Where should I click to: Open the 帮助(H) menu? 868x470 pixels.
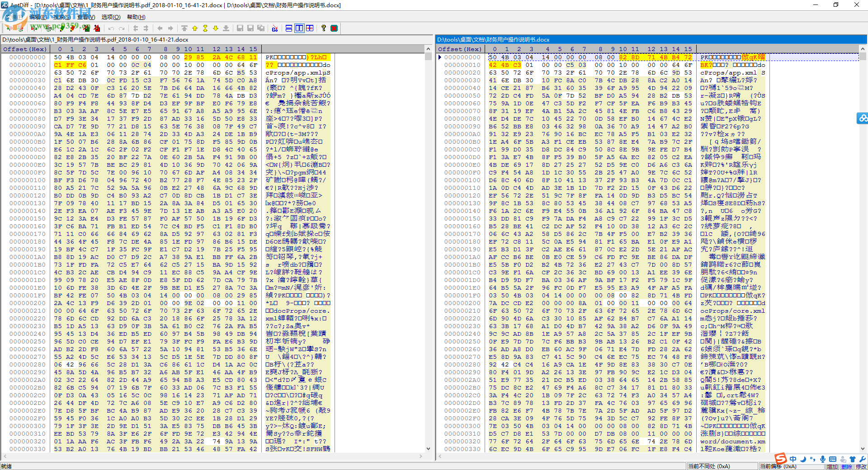[136, 17]
